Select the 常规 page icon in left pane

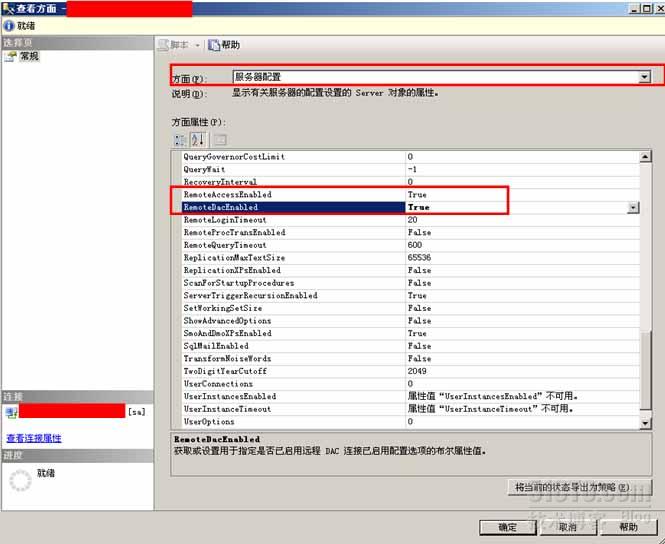point(11,56)
